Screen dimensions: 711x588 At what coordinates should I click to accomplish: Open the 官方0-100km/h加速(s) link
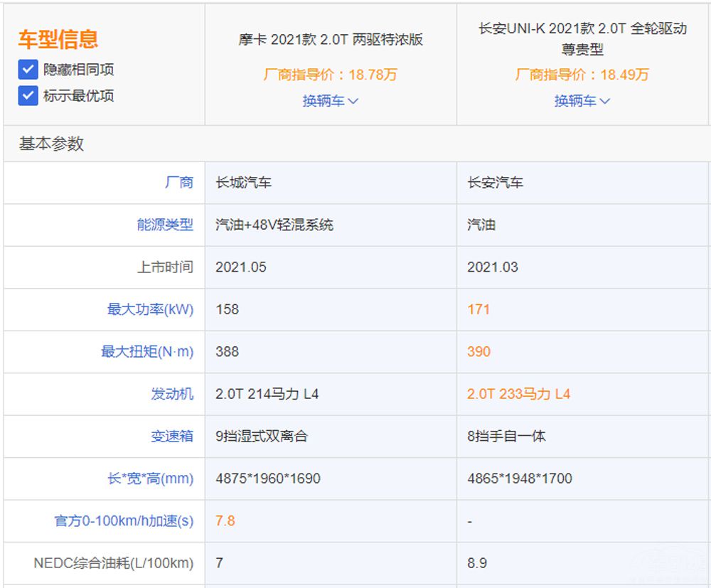pyautogui.click(x=124, y=520)
